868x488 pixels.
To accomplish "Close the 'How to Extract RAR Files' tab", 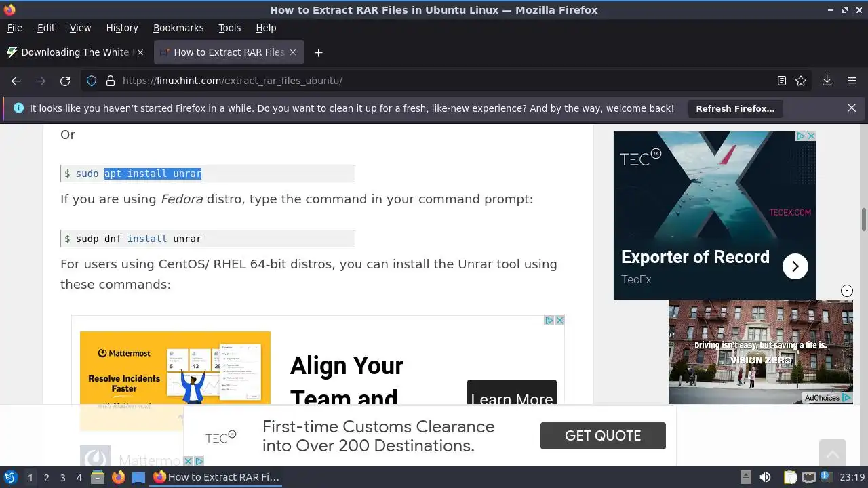I will point(293,52).
